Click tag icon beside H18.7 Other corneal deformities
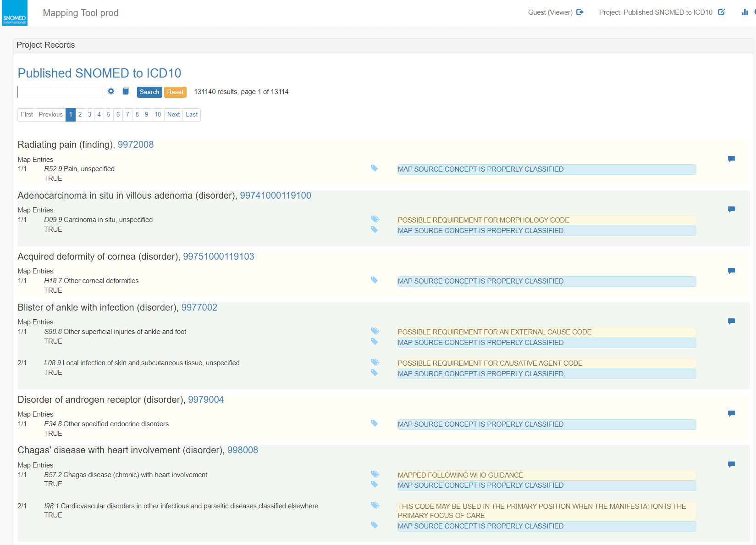 [374, 280]
